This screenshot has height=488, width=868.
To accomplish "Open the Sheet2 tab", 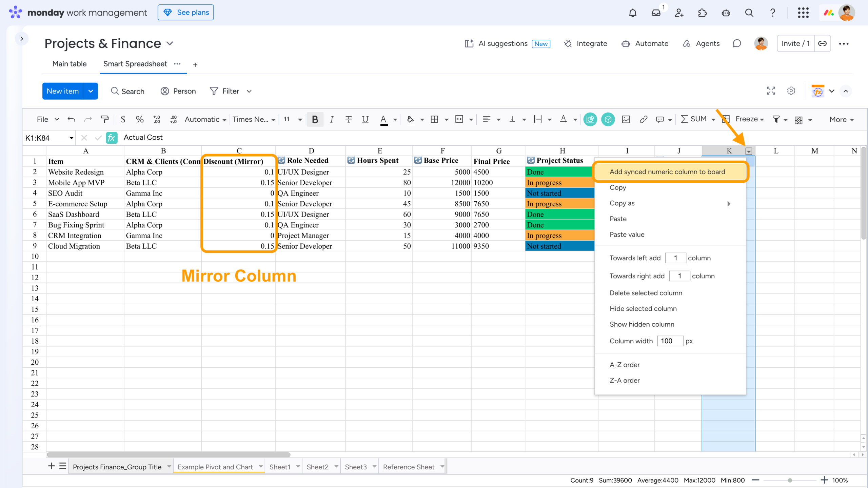I will click(x=318, y=467).
